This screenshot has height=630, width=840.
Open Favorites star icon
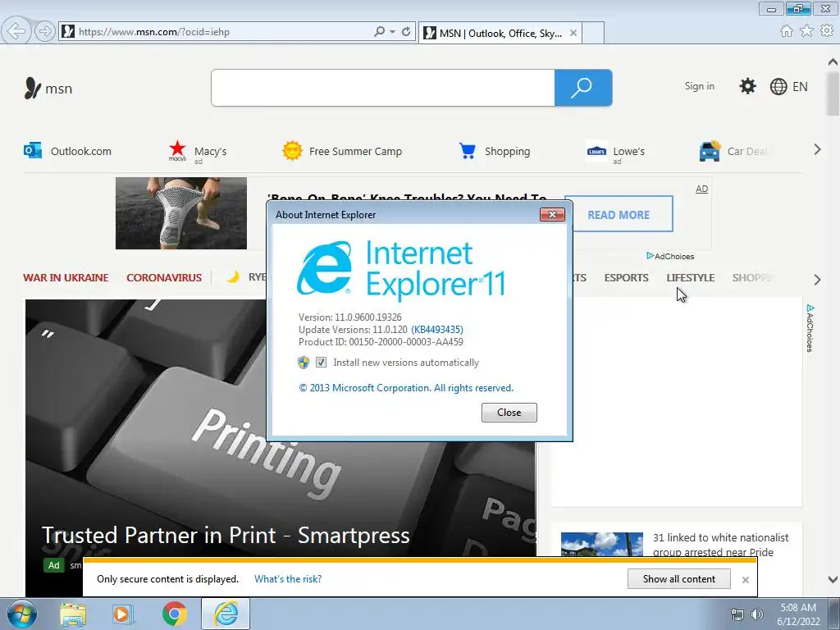tap(806, 31)
